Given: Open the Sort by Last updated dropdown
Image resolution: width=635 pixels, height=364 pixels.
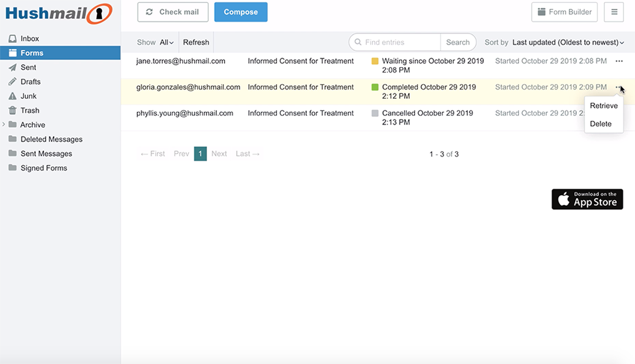Looking at the screenshot, I should click(x=567, y=42).
